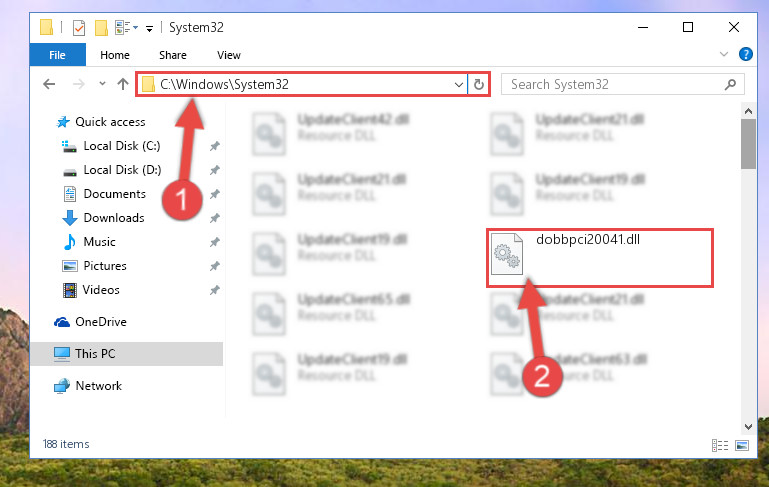Toggle the pin beside Pictures

point(214,266)
